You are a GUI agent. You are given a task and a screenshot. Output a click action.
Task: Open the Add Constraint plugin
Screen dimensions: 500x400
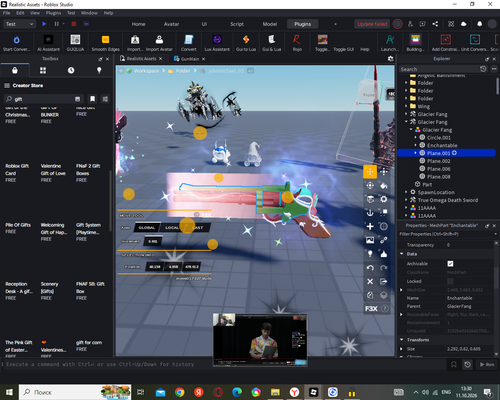point(445,43)
